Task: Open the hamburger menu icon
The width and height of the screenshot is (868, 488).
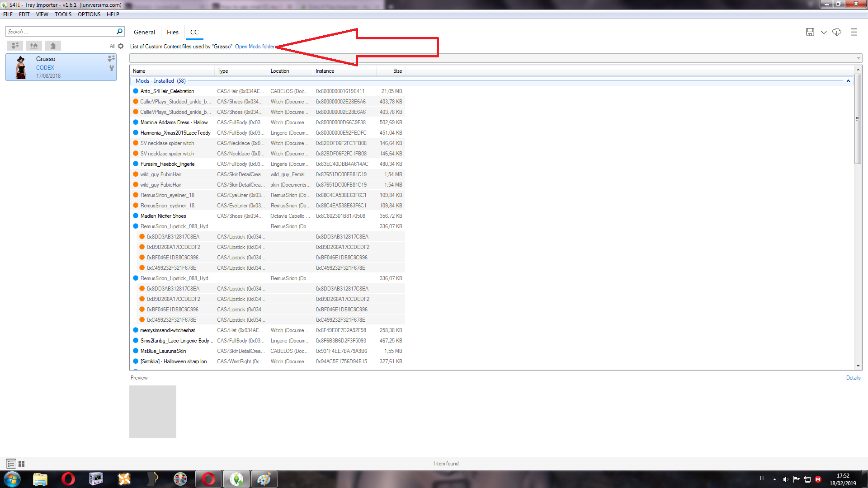Action: coord(854,32)
